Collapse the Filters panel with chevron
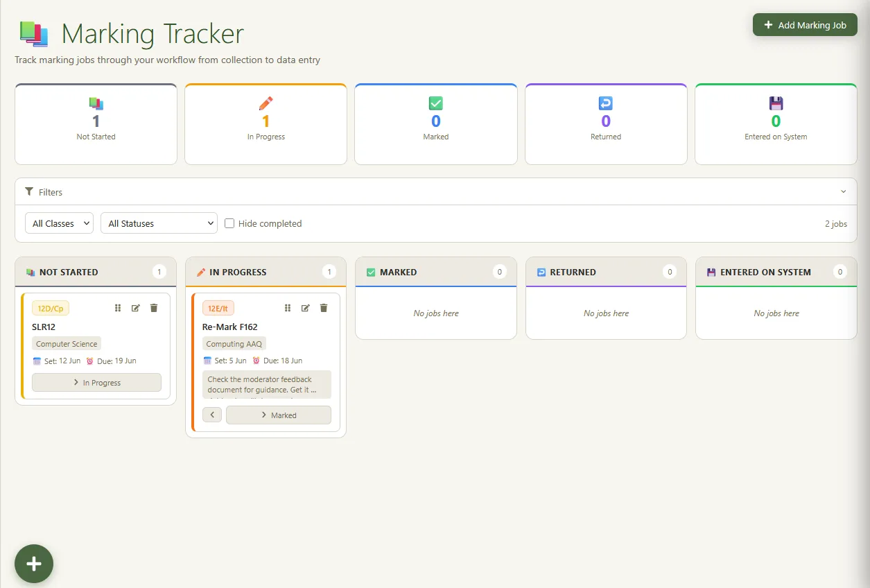 tap(843, 192)
